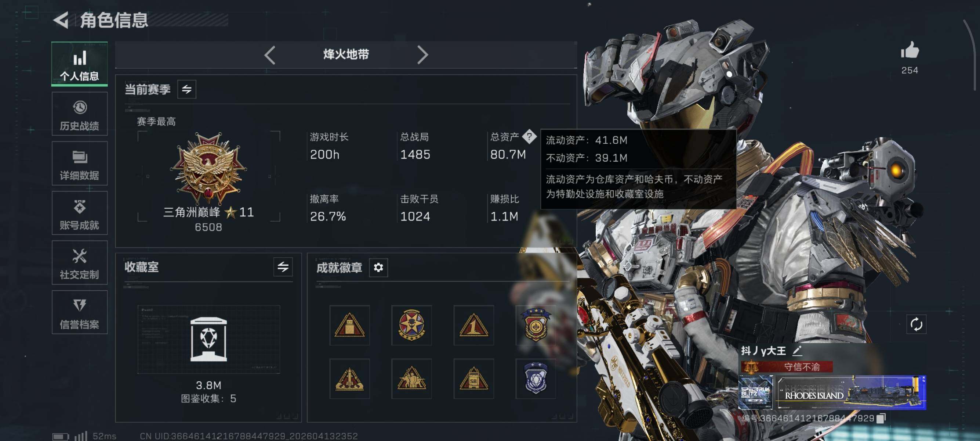Open the total assets question mark tooltip
Image resolution: width=980 pixels, height=441 pixels.
pyautogui.click(x=529, y=136)
